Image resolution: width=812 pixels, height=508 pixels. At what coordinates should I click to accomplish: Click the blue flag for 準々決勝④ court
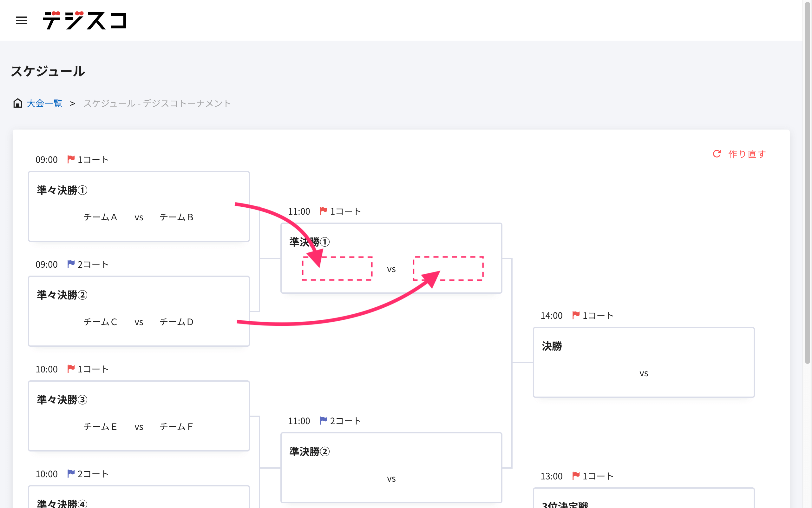pyautogui.click(x=71, y=474)
